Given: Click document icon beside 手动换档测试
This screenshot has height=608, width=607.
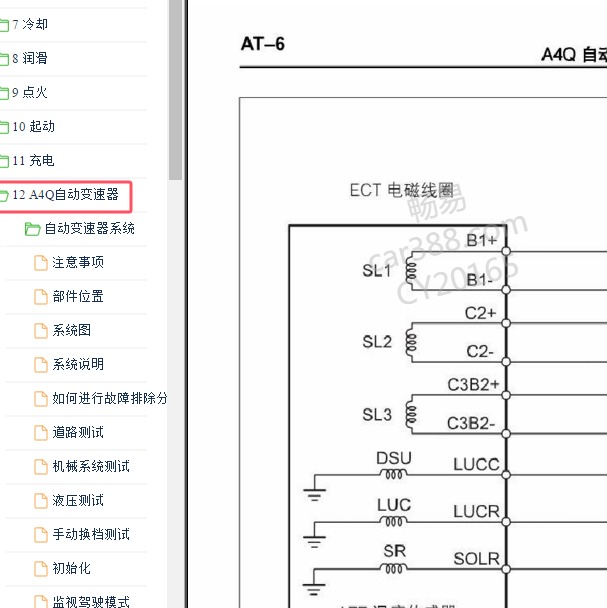Looking at the screenshot, I should click(x=41, y=535).
